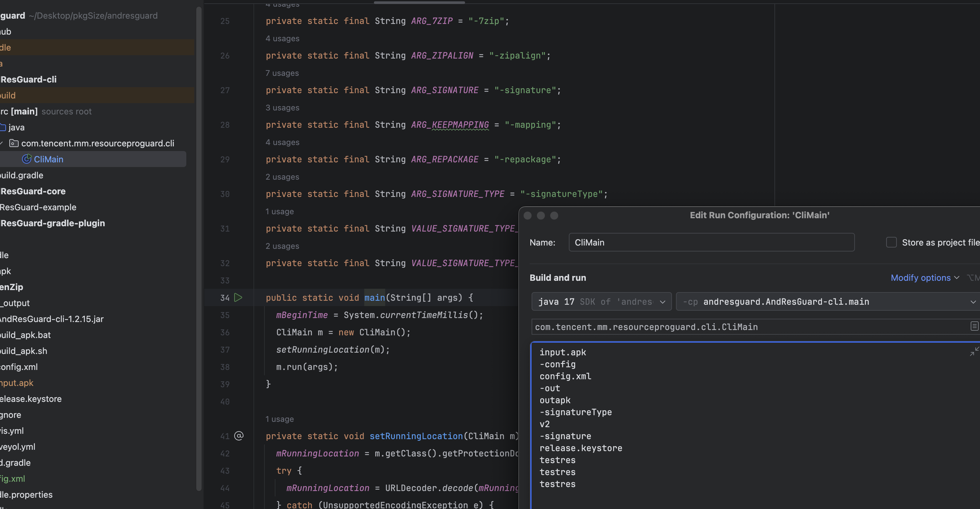Click the annotation icon on line 41
This screenshot has width=980, height=509.
coord(239,436)
